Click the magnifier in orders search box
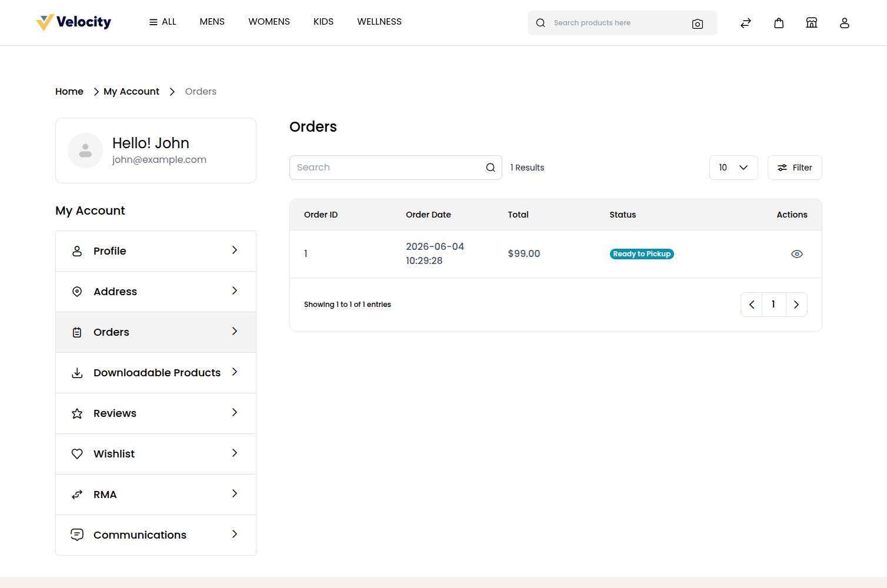The width and height of the screenshot is (887, 588). (491, 168)
